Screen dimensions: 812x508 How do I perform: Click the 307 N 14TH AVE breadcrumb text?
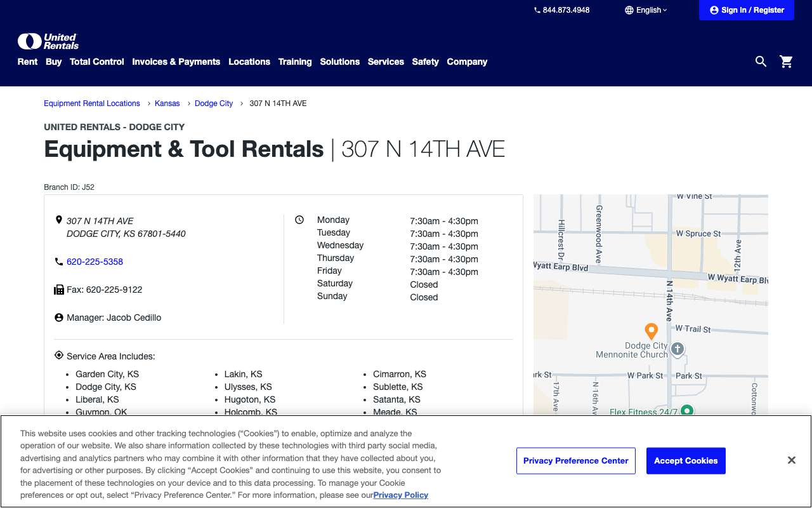pos(278,104)
